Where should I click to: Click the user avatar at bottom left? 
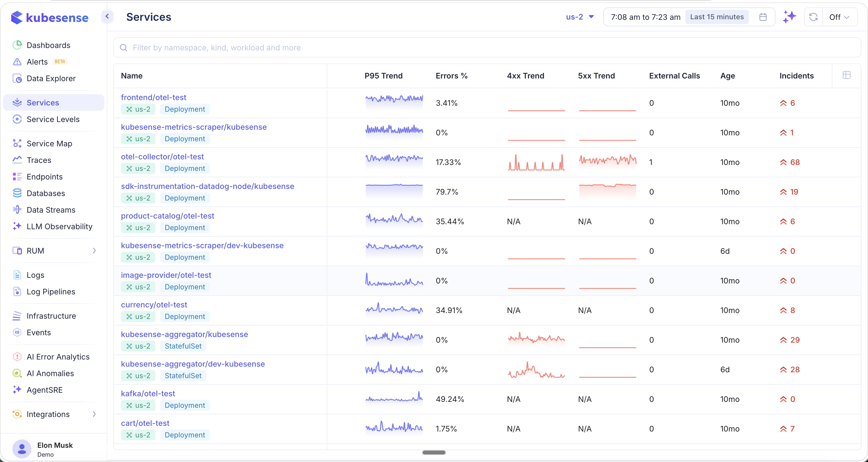[22, 449]
